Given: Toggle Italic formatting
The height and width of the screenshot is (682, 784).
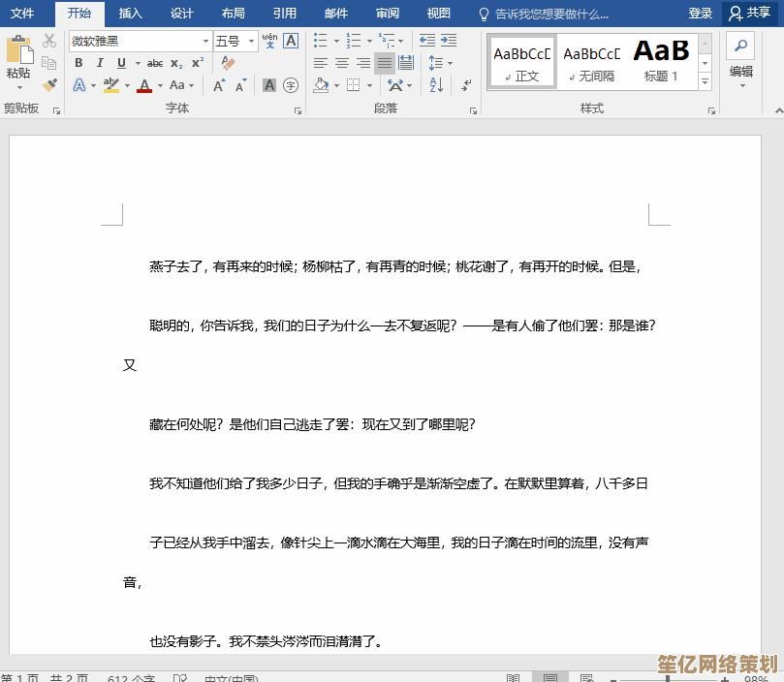Looking at the screenshot, I should pyautogui.click(x=100, y=63).
